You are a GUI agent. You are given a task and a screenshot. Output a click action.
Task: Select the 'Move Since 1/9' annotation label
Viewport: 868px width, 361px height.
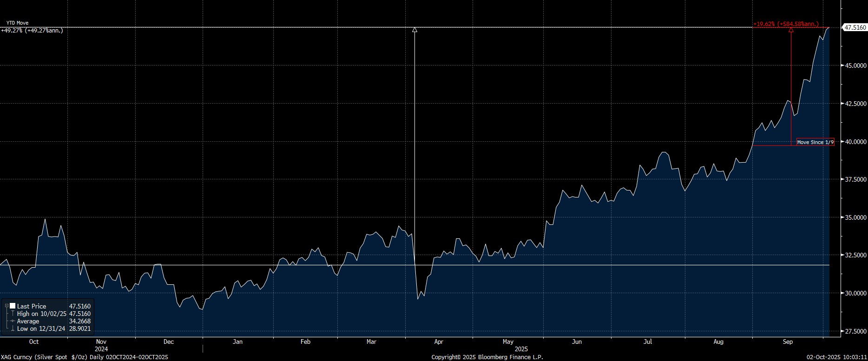click(815, 142)
